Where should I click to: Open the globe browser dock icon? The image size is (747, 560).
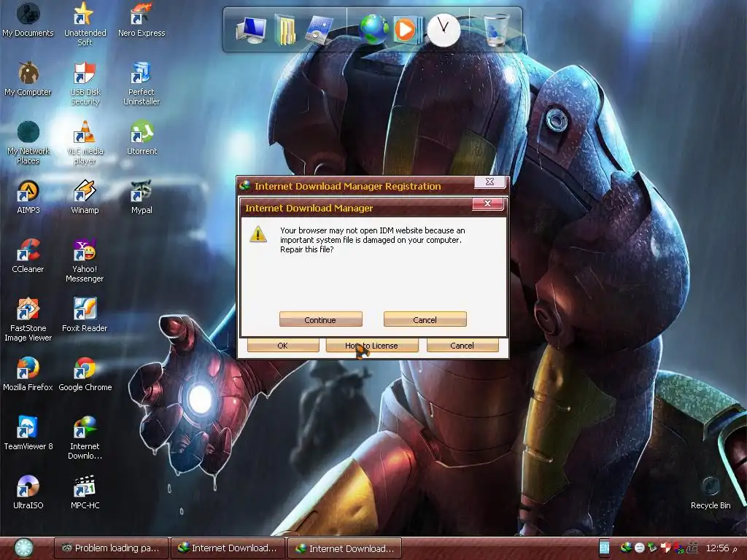373,29
